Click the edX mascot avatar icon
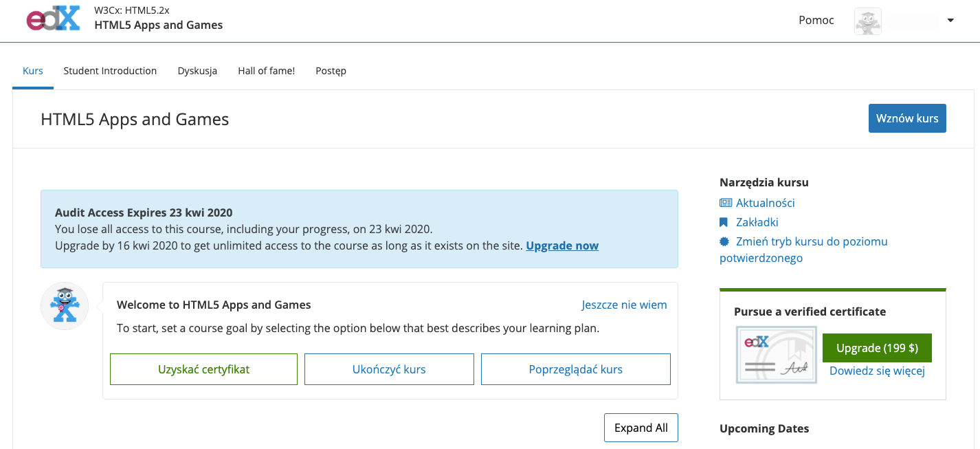Screen dimensions: 980x449 65,306
